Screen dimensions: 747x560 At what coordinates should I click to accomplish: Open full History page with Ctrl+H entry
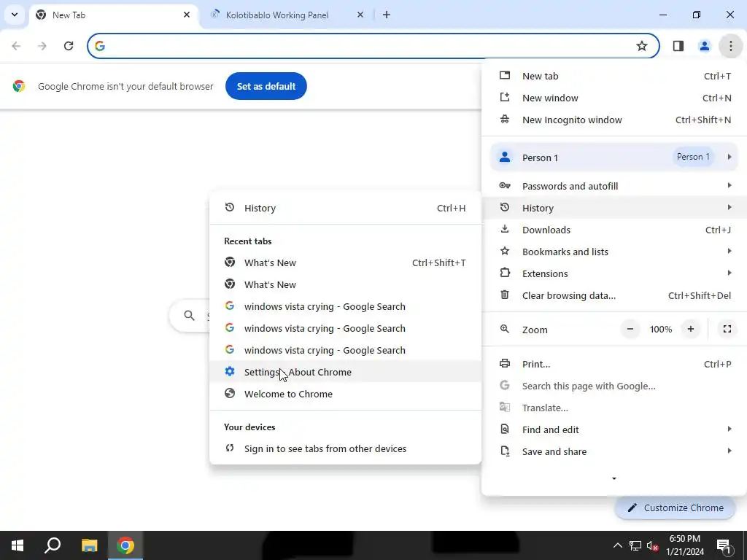point(345,208)
